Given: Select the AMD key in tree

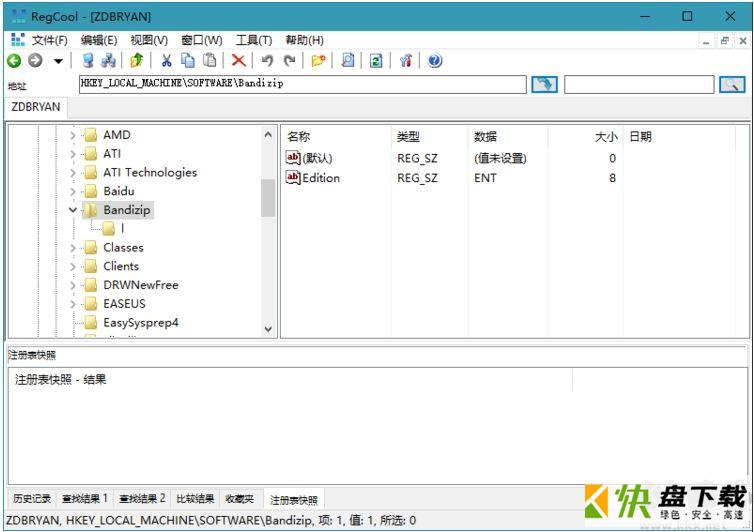Looking at the screenshot, I should point(117,135).
